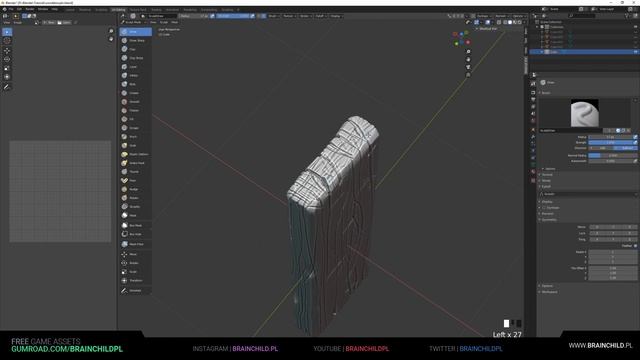Image resolution: width=640 pixels, height=360 pixels.
Task: Select the Mesh Filter tool
Action: click(136, 244)
